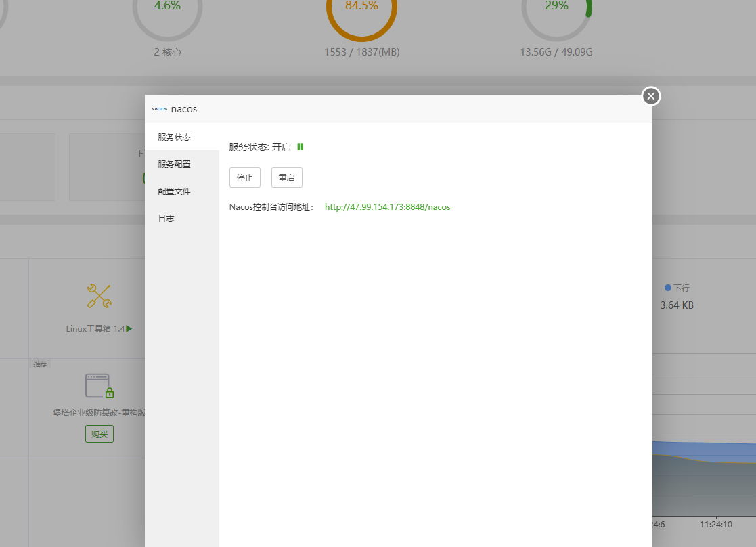The height and width of the screenshot is (547, 756).
Task: Click the 推荐 tag
Action: coord(40,364)
